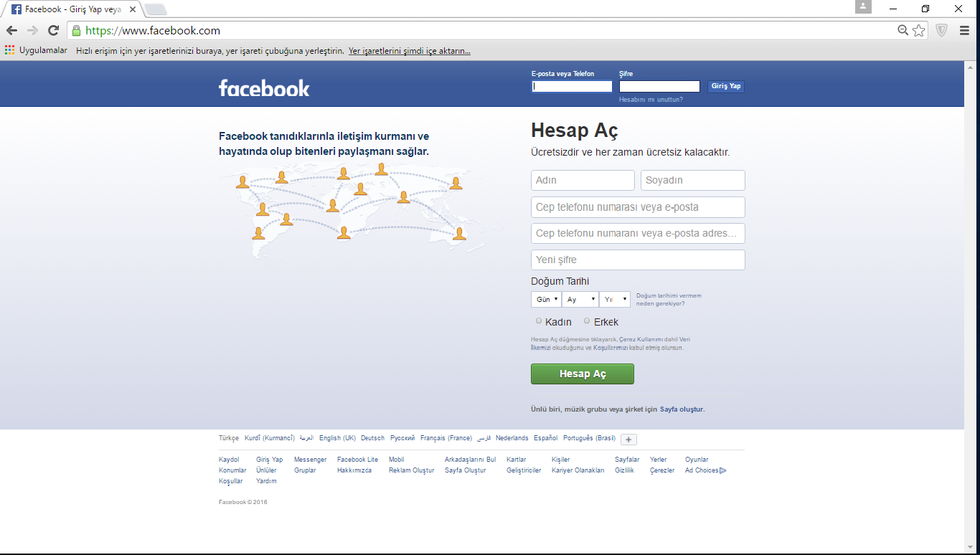Click the plus icon for more languages

tap(628, 440)
